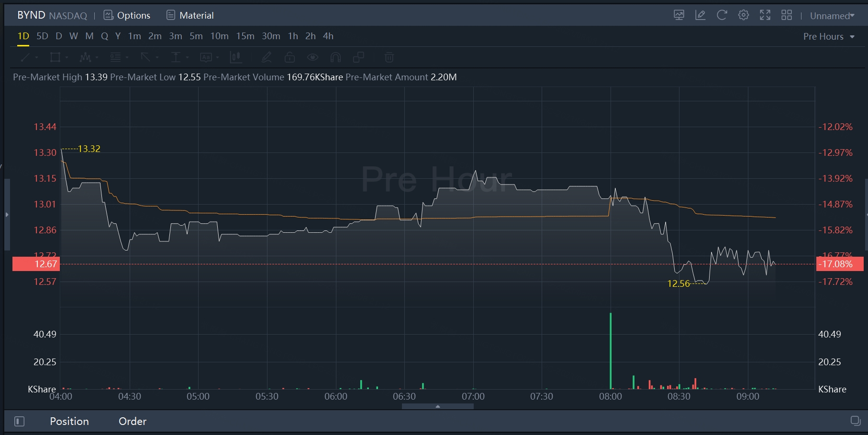Switch to the weekly W timeframe

74,36
